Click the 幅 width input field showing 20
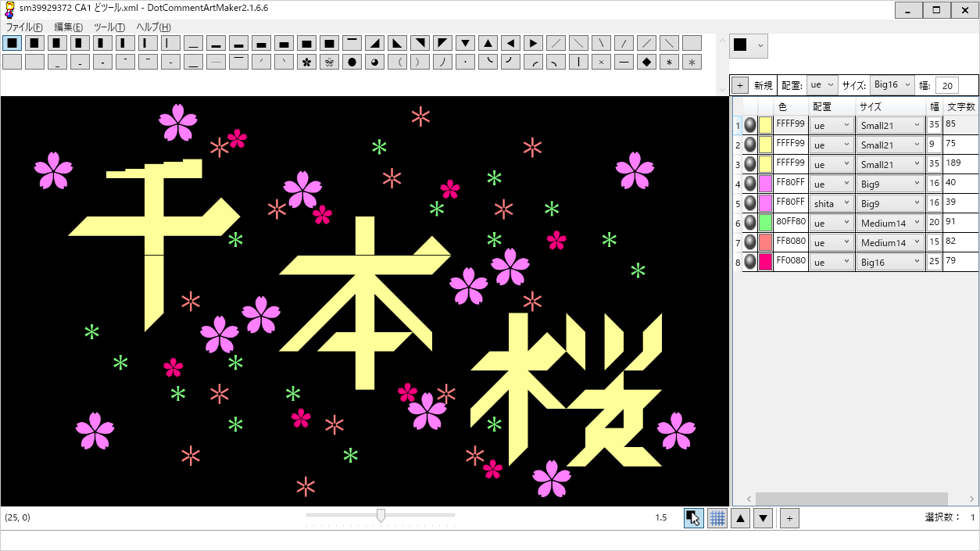This screenshot has height=551, width=980. click(946, 85)
